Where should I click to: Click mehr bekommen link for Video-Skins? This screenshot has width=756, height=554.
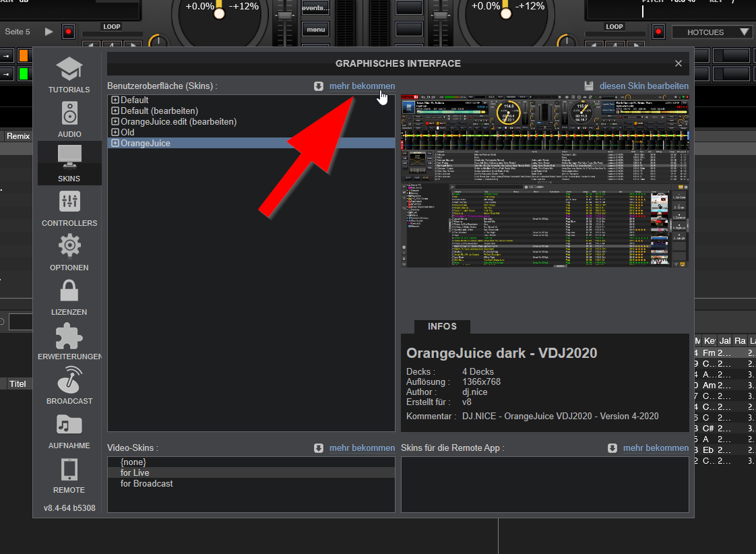pos(362,448)
